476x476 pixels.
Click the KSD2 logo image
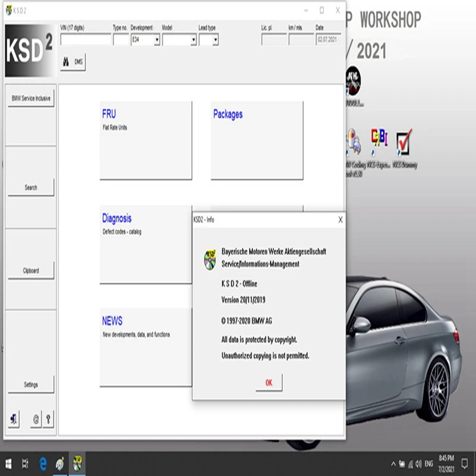tap(30, 51)
